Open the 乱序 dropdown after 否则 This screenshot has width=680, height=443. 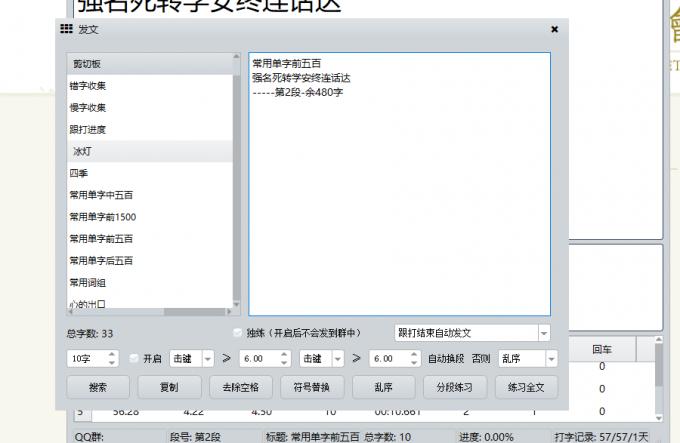click(x=551, y=359)
